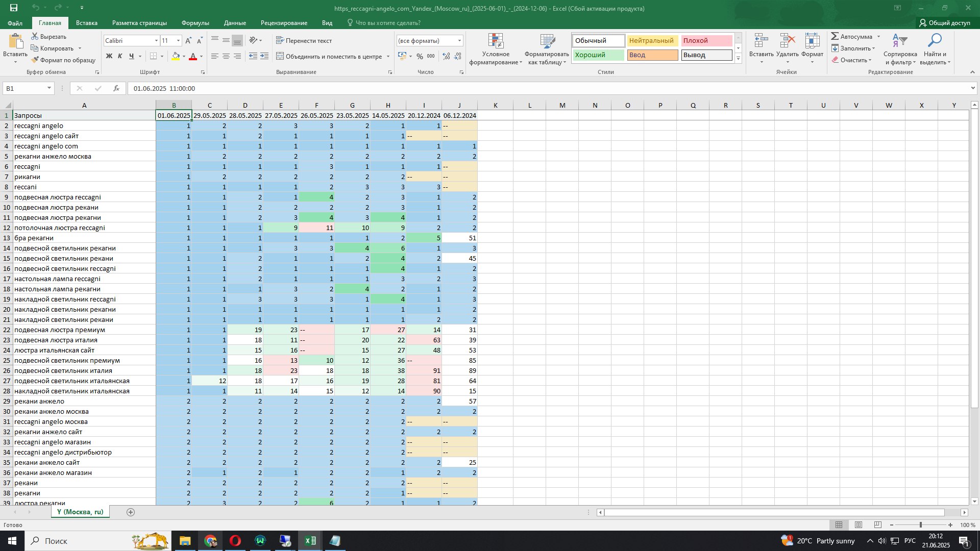Open the Файл menu
The image size is (980, 551).
[x=15, y=23]
